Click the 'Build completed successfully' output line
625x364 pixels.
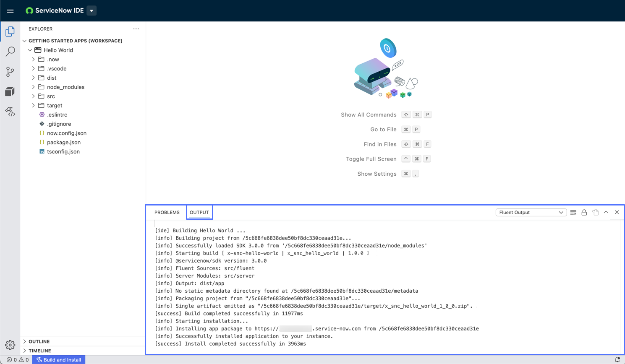coord(229,313)
